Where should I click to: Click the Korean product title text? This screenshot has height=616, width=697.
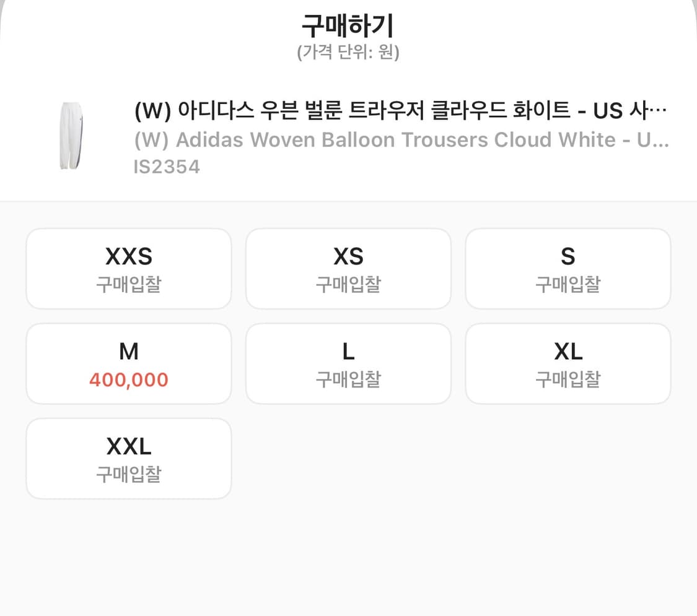(x=372, y=110)
